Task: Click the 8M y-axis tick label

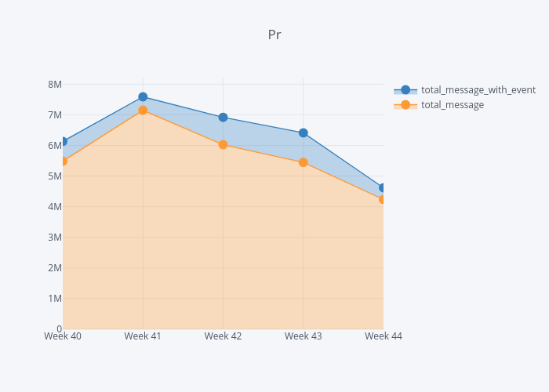Action: [55, 85]
